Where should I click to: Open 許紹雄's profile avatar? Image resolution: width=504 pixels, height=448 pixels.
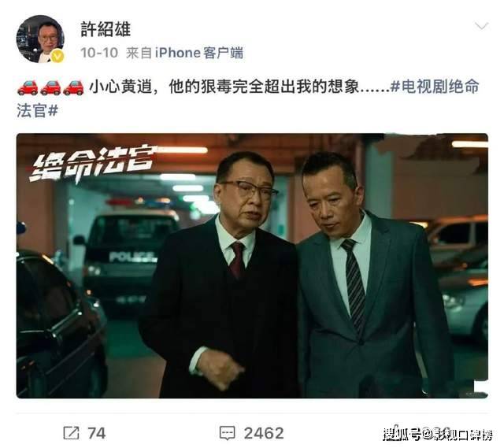pos(40,39)
